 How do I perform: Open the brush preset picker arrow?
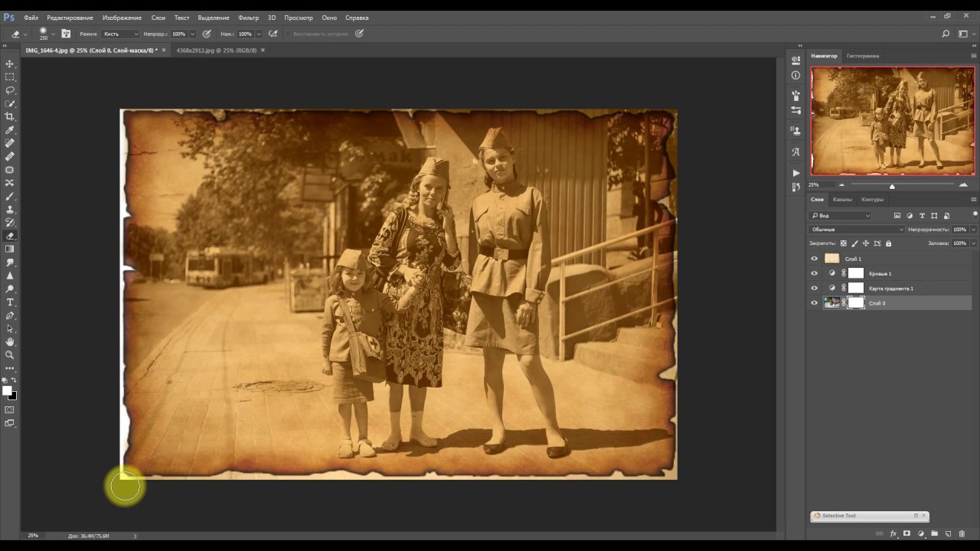point(53,34)
